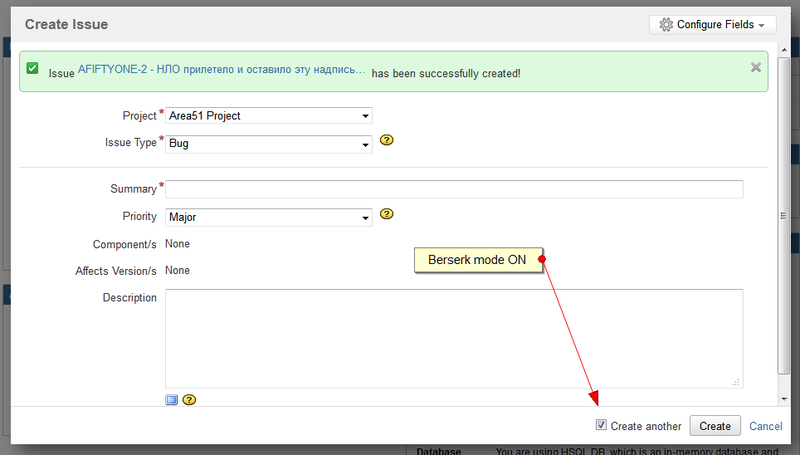Image resolution: width=800 pixels, height=455 pixels.
Task: Click the scroll down arrow of dialog scrollbar
Action: tap(784, 399)
